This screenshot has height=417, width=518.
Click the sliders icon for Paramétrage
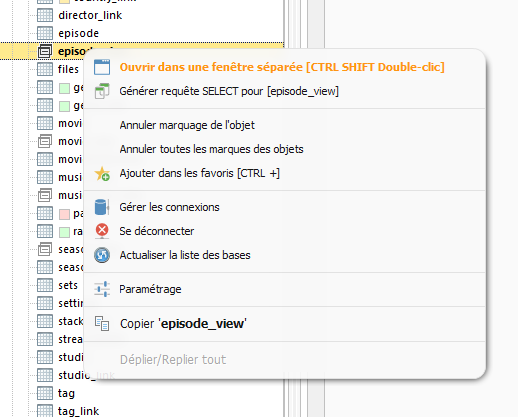click(x=102, y=289)
